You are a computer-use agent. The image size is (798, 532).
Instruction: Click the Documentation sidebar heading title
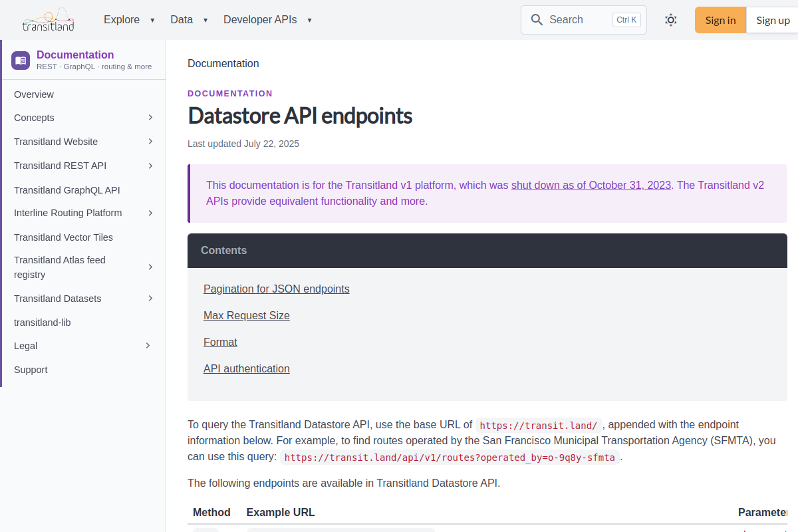[75, 55]
